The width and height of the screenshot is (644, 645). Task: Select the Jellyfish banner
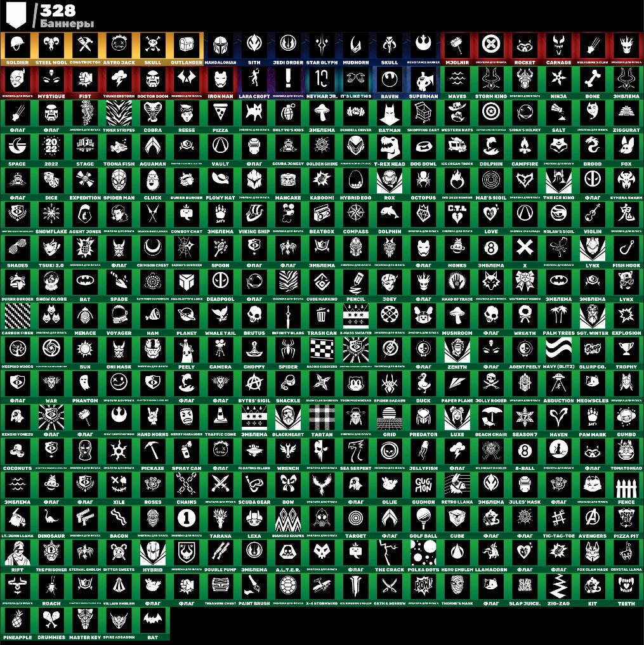423,450
